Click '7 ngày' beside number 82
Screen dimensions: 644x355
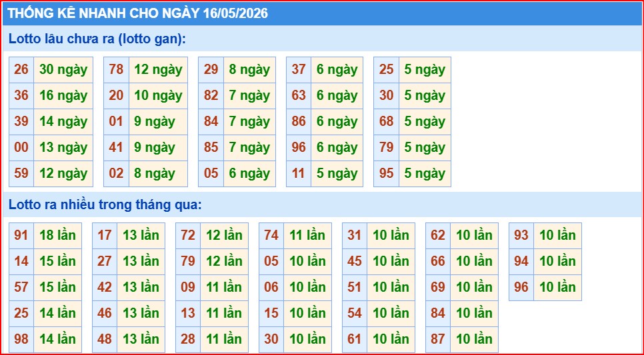pos(249,96)
